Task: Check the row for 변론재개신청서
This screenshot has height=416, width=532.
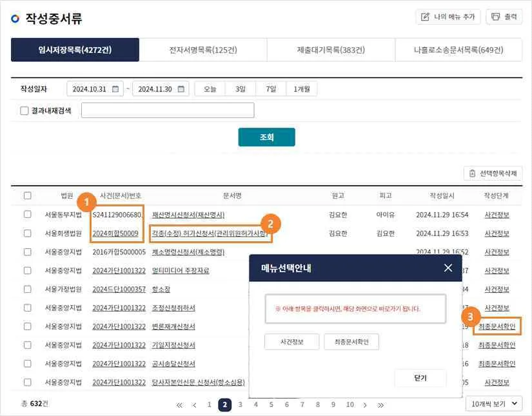Action: (28, 326)
